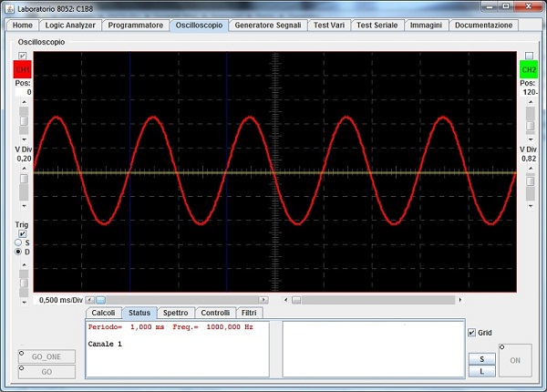Open the Spettro tab
This screenshot has height=392, width=547.
pos(175,313)
